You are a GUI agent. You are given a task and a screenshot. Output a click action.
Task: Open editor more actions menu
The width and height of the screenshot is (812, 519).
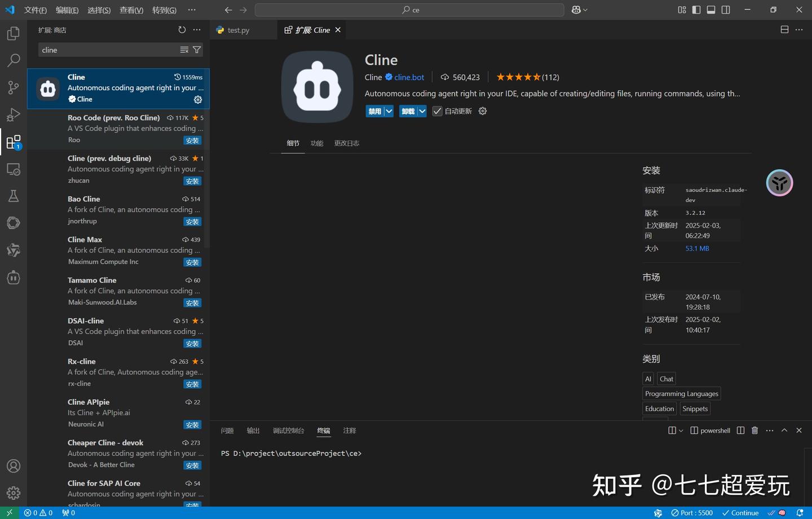pos(799,30)
